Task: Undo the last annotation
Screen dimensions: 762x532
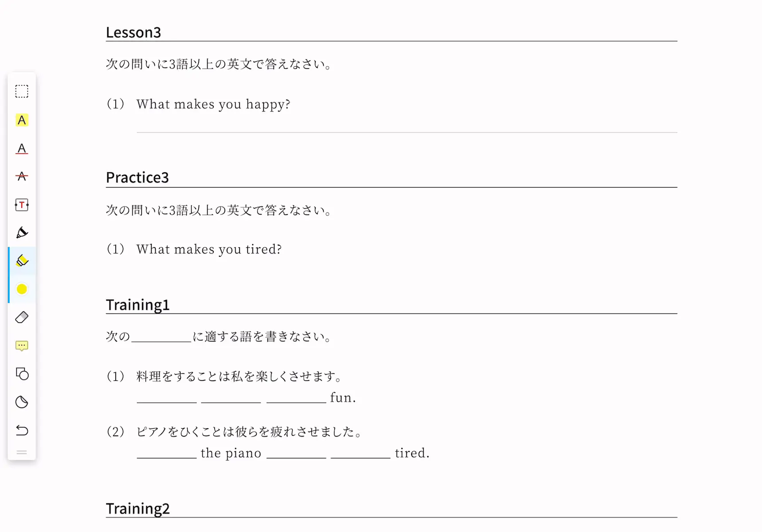Action: (22, 430)
